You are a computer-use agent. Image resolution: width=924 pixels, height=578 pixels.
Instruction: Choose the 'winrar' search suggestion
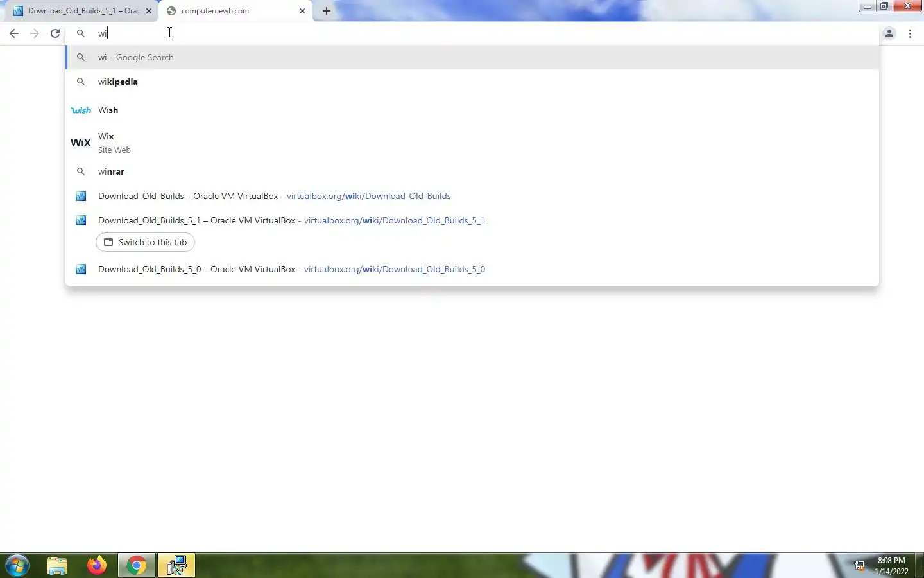(x=472, y=171)
